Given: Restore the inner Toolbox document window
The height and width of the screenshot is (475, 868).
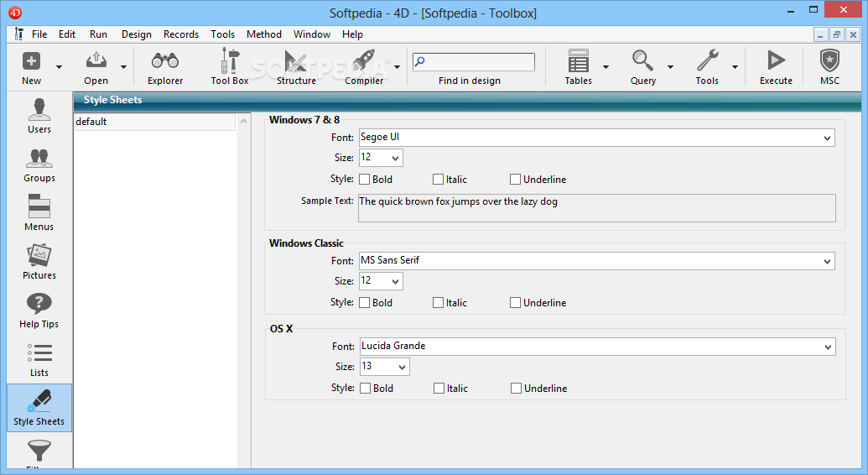Looking at the screenshot, I should pyautogui.click(x=837, y=34).
